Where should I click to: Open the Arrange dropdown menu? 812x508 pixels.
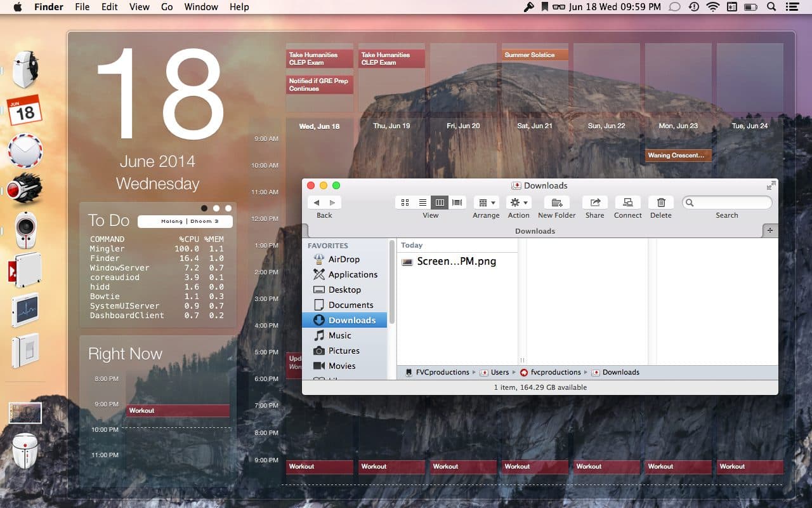(486, 203)
